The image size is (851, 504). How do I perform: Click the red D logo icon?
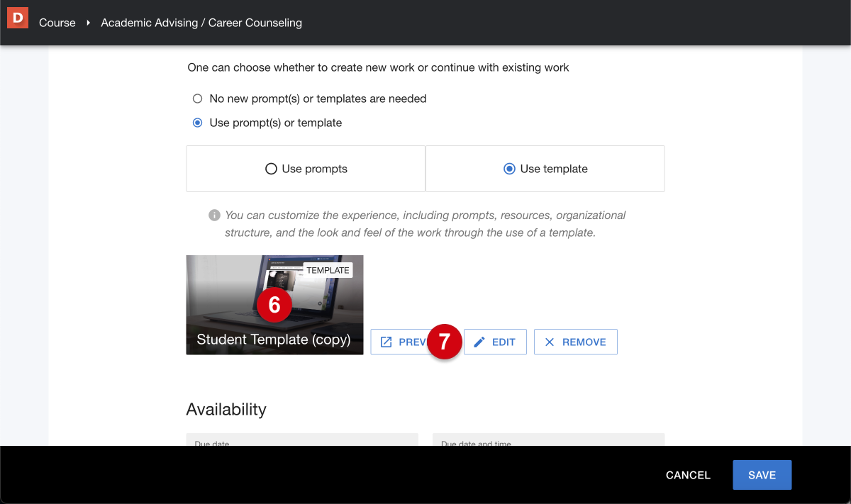18,18
